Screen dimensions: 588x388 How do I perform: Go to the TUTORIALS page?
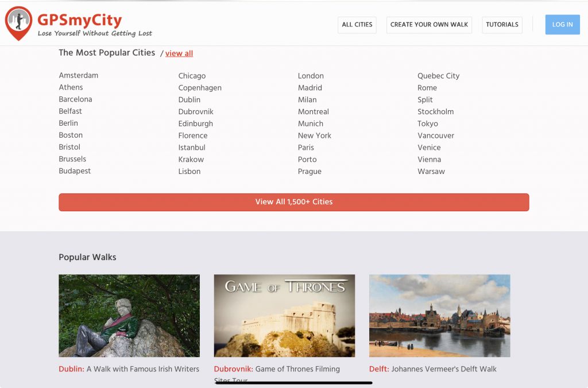(502, 25)
